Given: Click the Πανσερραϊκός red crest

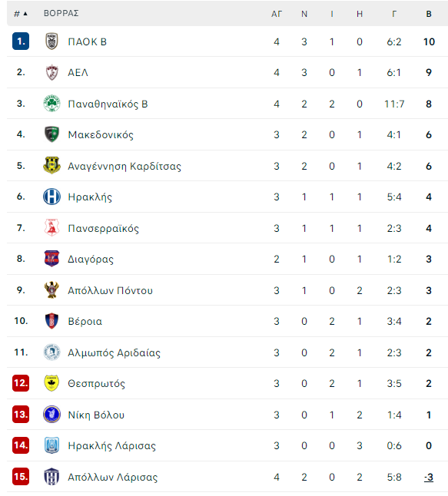Looking at the screenshot, I should 51,228.
